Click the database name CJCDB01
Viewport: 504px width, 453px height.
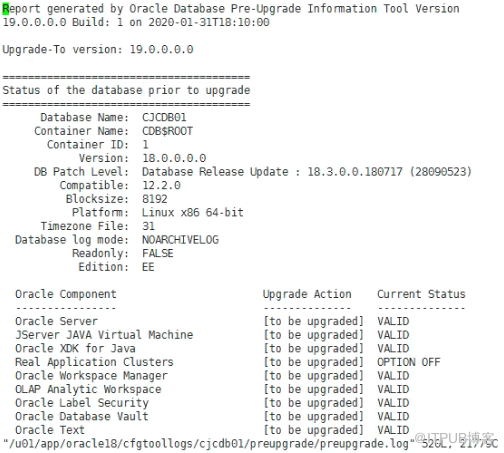[x=164, y=117]
